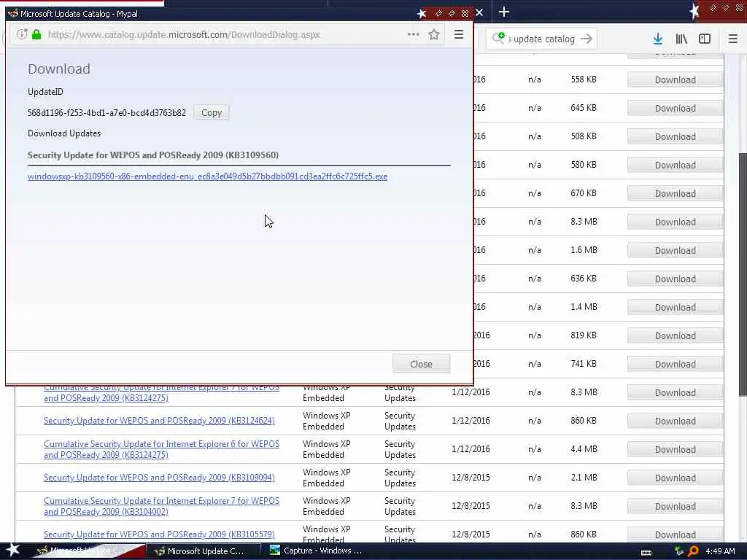
Task: Click the Security Update KB3109560 heading
Action: 153,155
